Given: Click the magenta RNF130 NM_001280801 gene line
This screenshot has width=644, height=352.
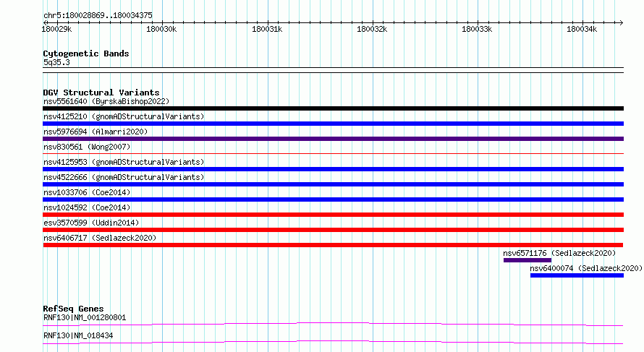Looking at the screenshot, I should pyautogui.click(x=333, y=324).
